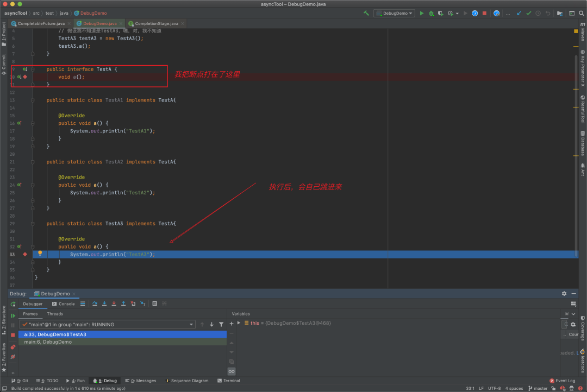Stop the session using the red square in top toolbar
587x392 pixels.
click(484, 13)
